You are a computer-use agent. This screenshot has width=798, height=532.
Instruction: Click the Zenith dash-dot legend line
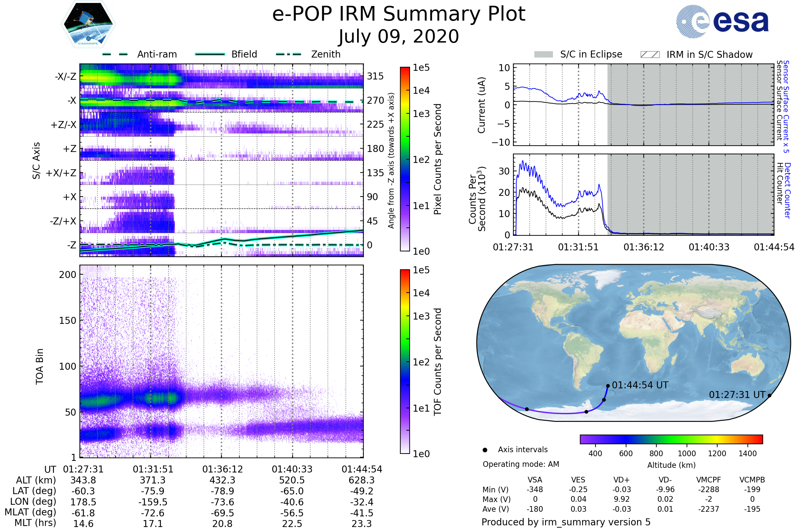tap(288, 54)
